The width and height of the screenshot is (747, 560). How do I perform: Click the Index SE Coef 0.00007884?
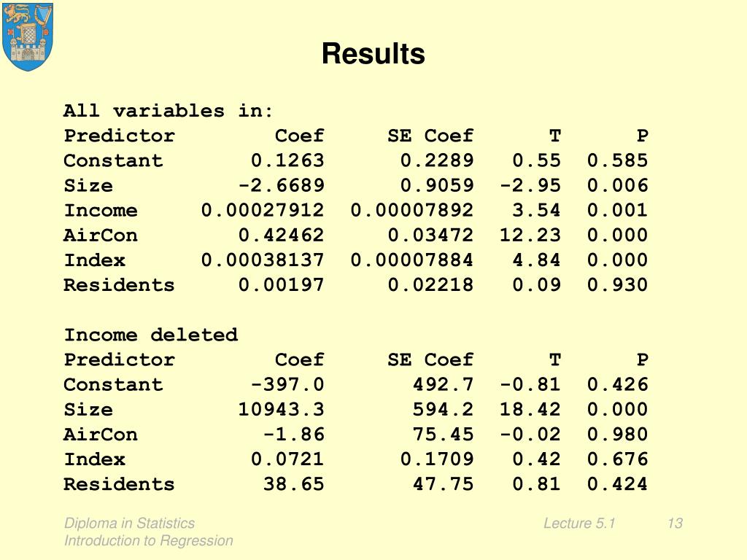[x=412, y=260]
